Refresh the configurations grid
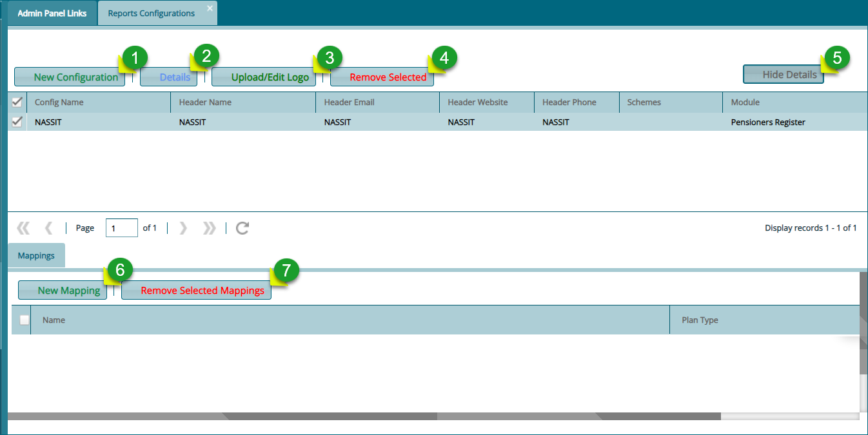This screenshot has width=868, height=435. 242,227
